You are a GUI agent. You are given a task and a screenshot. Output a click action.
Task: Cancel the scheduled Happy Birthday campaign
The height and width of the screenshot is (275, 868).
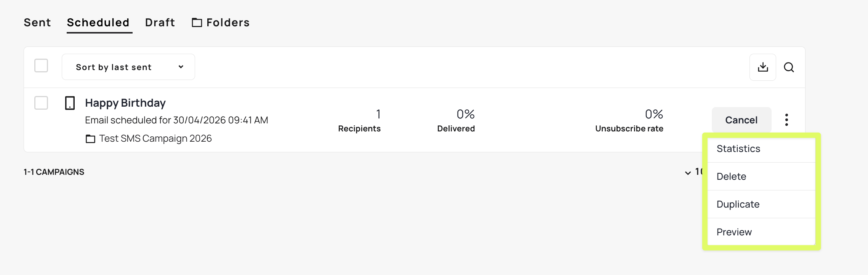tap(741, 120)
